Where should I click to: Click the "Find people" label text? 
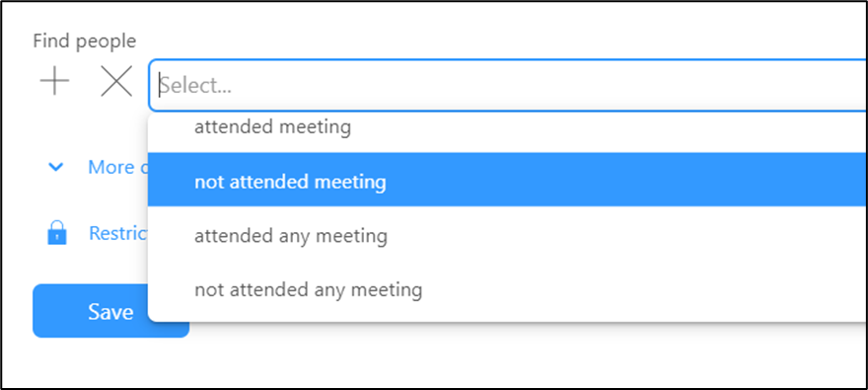click(85, 41)
